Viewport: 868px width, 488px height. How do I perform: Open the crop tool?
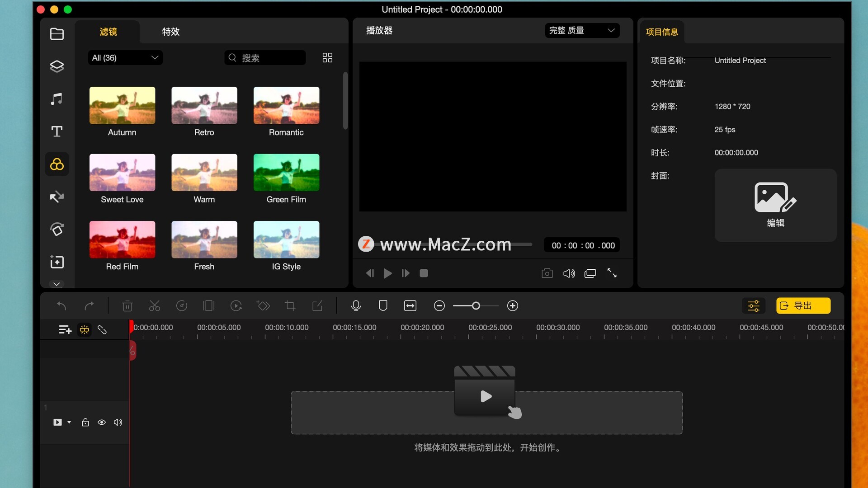click(290, 306)
